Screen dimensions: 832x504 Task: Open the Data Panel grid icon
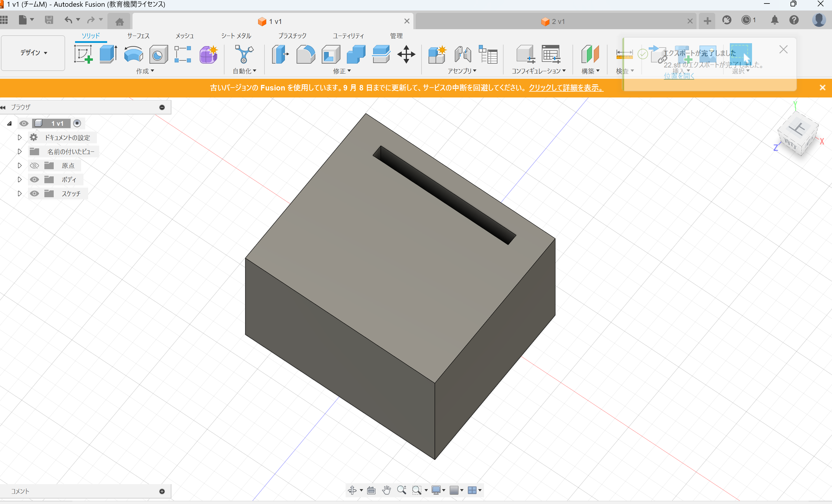pyautogui.click(x=4, y=20)
